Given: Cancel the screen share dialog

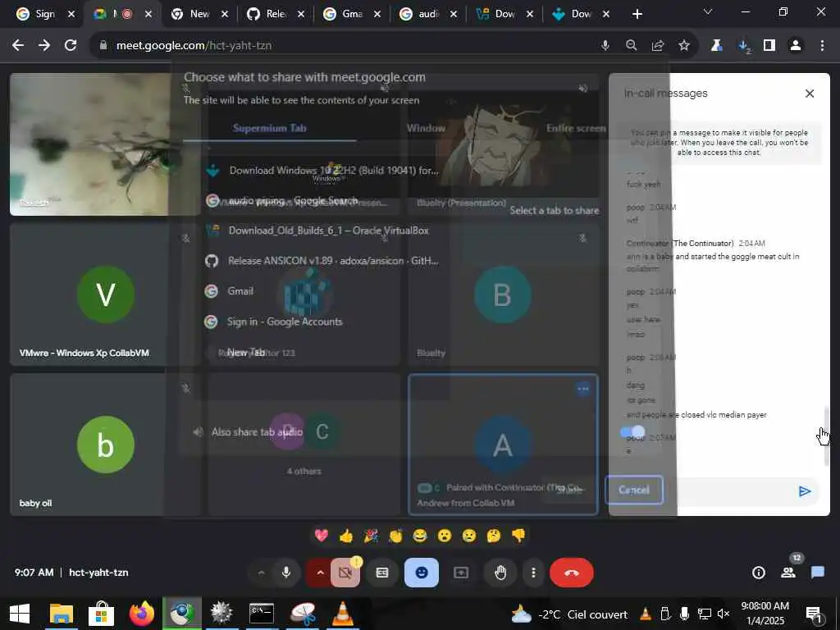Looking at the screenshot, I should (634, 491).
